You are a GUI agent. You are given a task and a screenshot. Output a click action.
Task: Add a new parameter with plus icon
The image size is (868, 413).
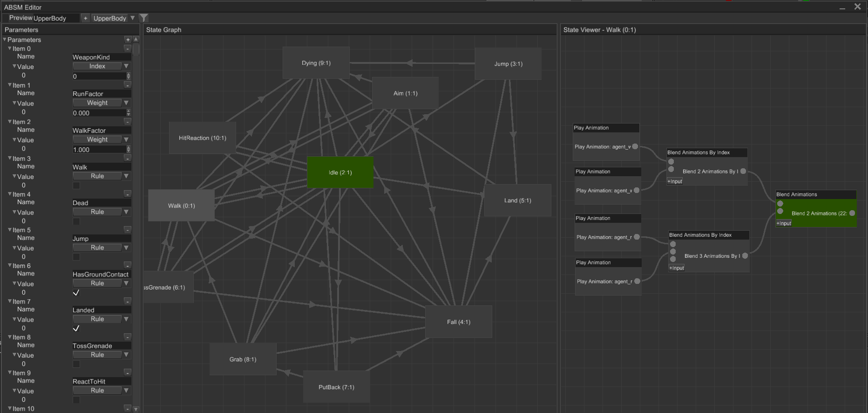(128, 40)
